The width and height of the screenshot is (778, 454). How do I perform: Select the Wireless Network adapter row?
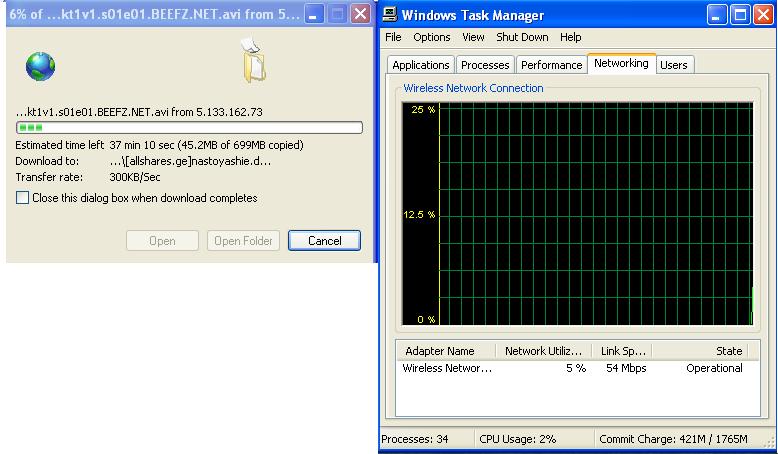coord(578,368)
